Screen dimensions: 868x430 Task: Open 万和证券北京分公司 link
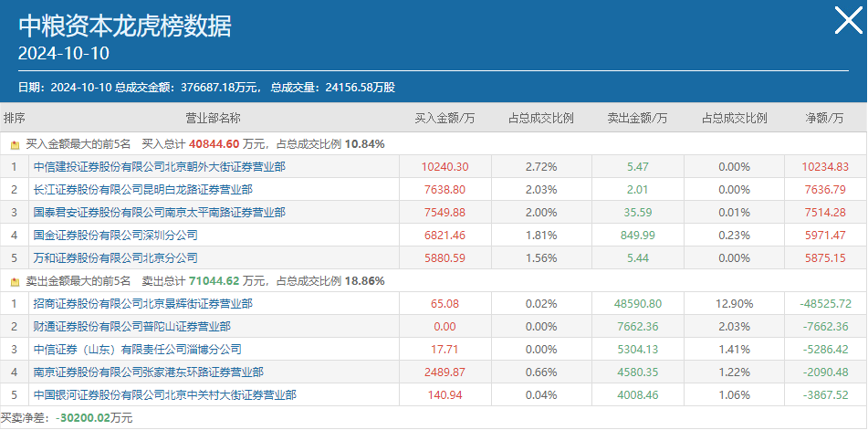115,257
